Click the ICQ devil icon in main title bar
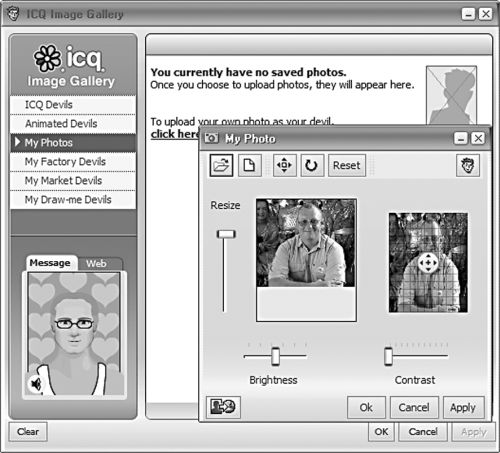 (x=13, y=14)
